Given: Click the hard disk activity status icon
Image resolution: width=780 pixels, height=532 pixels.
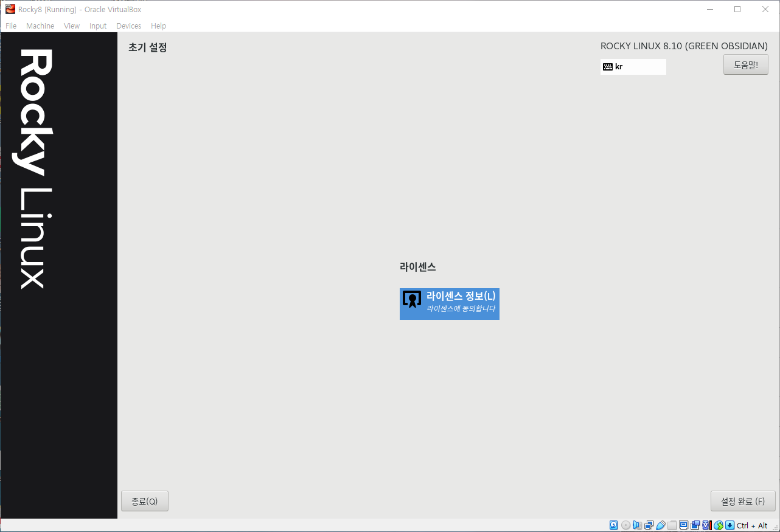Looking at the screenshot, I should 614,525.
